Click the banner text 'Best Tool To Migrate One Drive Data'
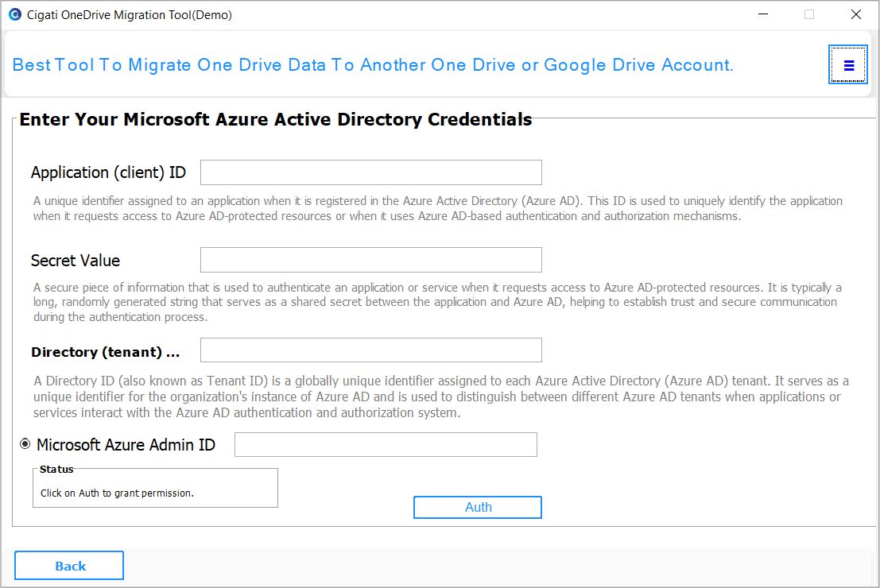Image resolution: width=880 pixels, height=588 pixels. point(169,65)
